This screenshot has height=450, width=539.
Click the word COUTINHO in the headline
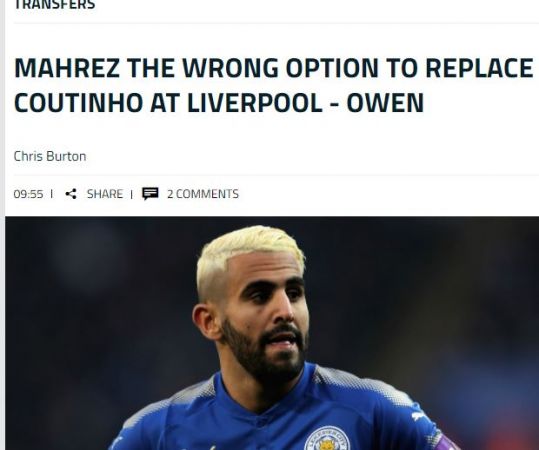pyautogui.click(x=79, y=102)
